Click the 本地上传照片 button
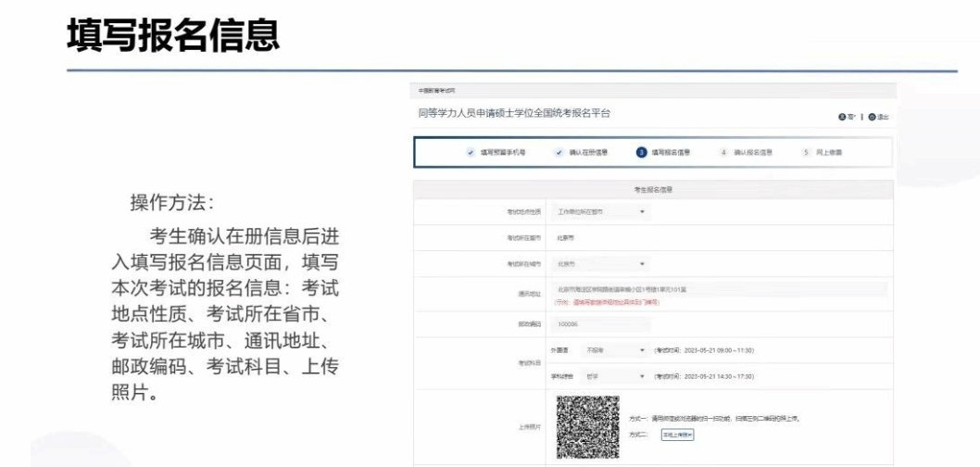 [x=677, y=434]
